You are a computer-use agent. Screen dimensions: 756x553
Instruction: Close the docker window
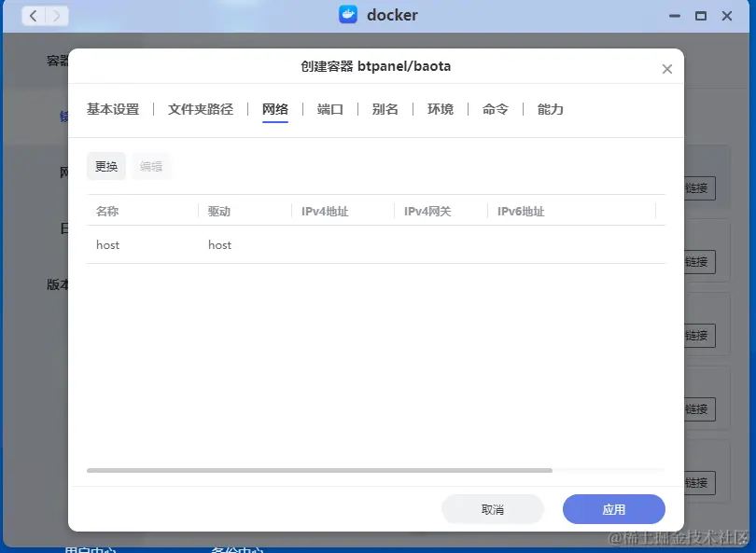(x=727, y=16)
